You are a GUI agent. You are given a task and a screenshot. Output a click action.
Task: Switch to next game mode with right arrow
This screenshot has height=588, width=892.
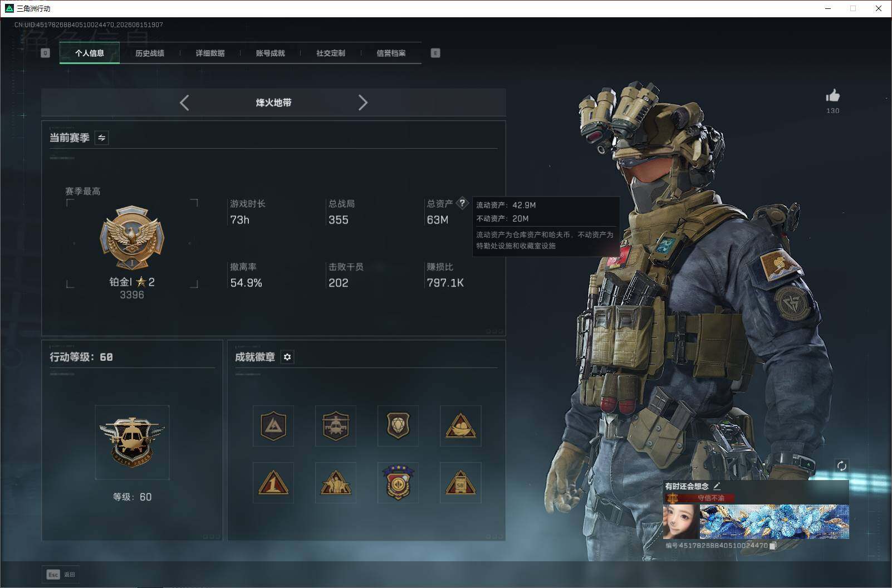point(363,102)
